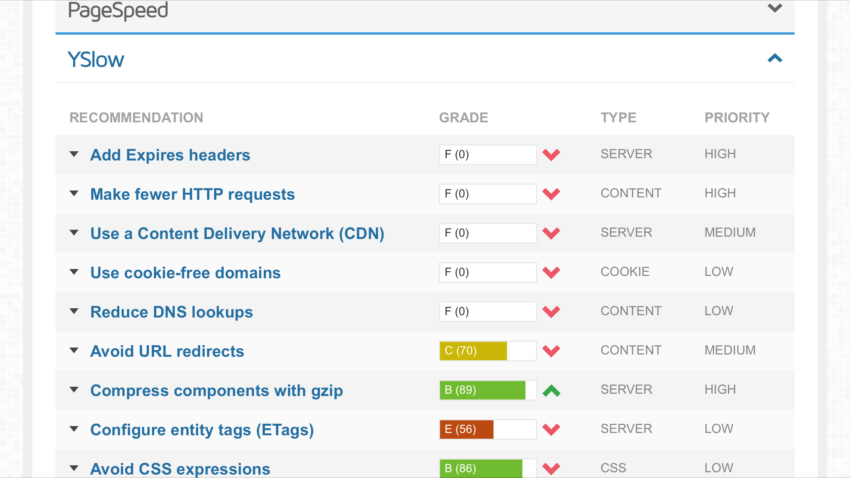This screenshot has width=850, height=478.
Task: Click COOKIE type in cookie-free domains row
Action: (x=624, y=272)
